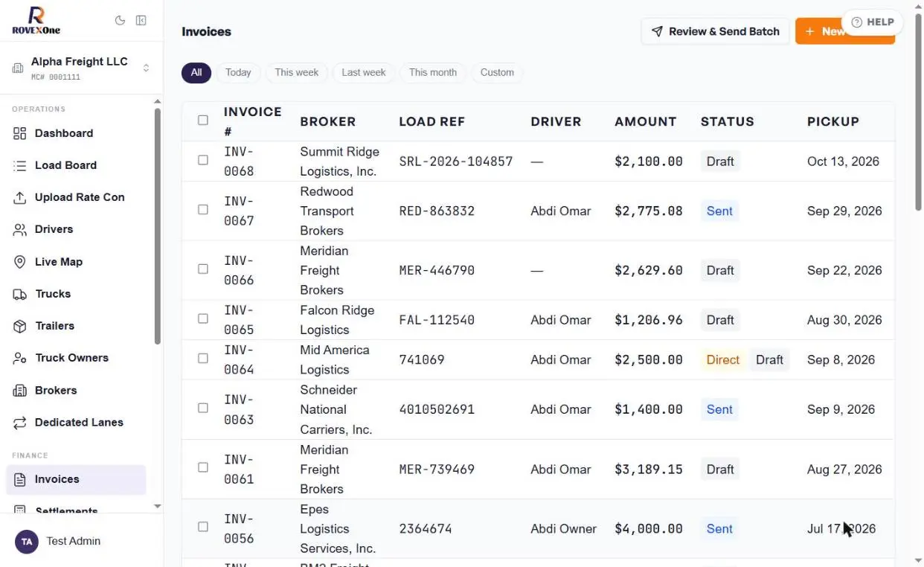This screenshot has height=567, width=924.
Task: Click the Brokers building icon
Action: (20, 390)
